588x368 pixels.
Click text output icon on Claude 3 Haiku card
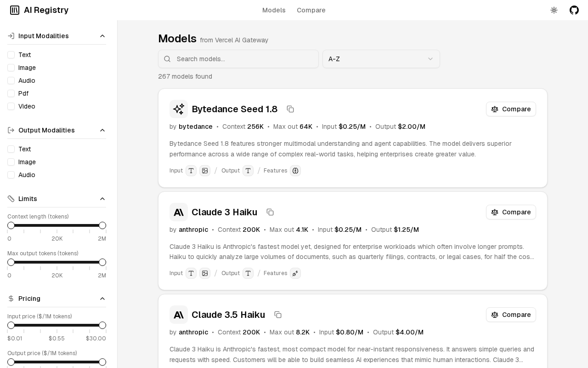coord(248,273)
